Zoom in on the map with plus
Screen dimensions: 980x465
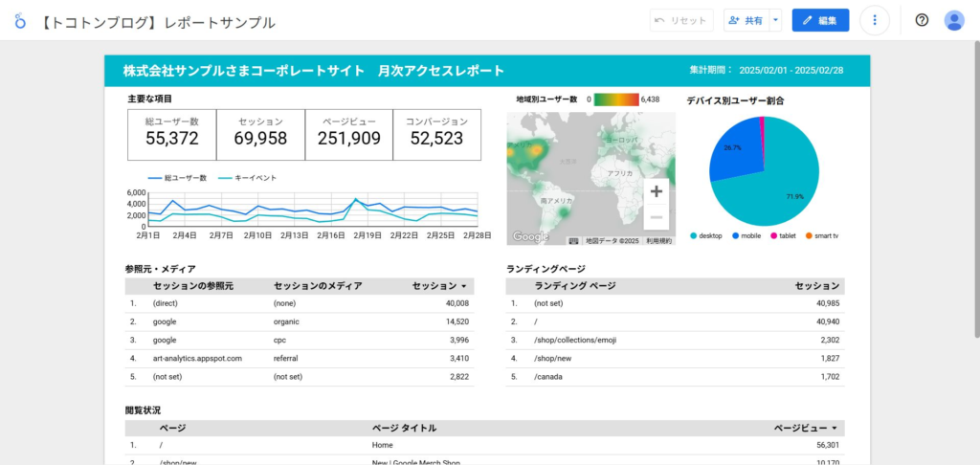656,191
